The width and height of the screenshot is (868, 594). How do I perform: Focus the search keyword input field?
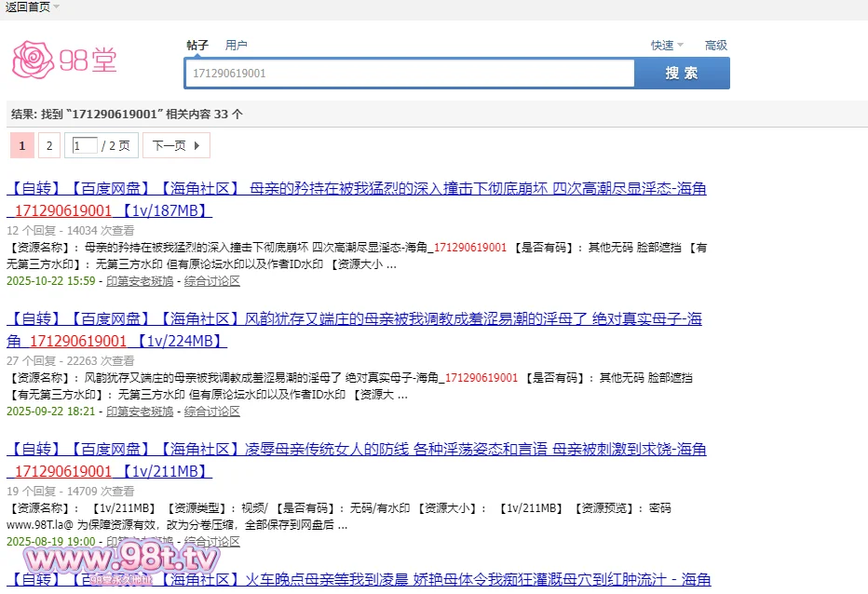click(410, 73)
